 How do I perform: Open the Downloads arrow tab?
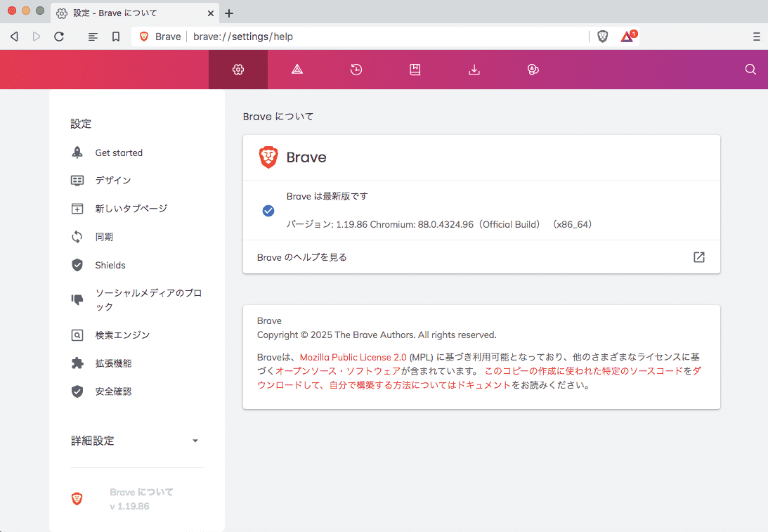pos(474,70)
